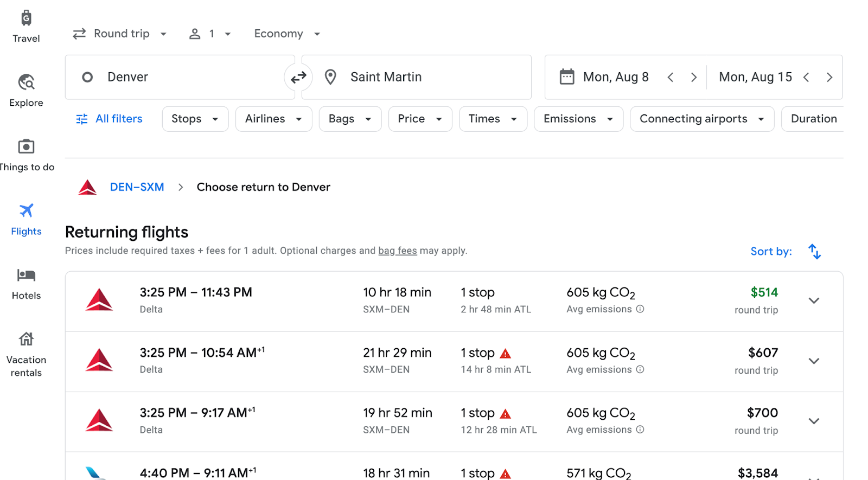Viewport: 868px width, 480px height.
Task: Select the 4:40 PM – 9:11 AM flight
Action: coord(454,466)
